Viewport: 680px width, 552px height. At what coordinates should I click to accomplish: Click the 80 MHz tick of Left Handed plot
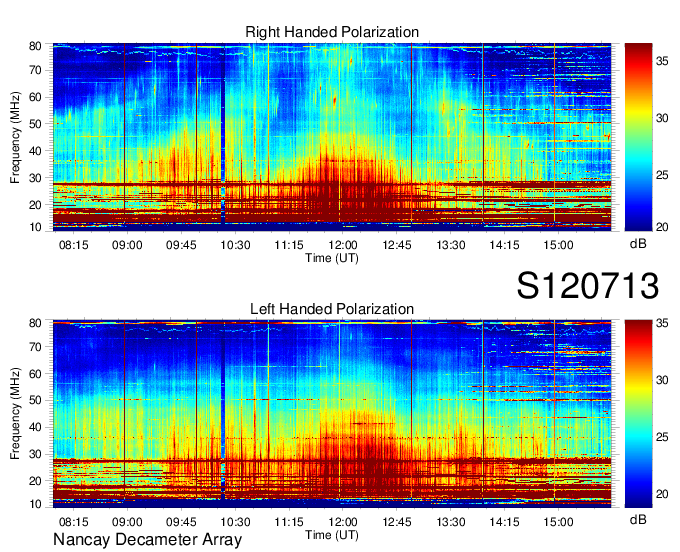tap(35, 323)
